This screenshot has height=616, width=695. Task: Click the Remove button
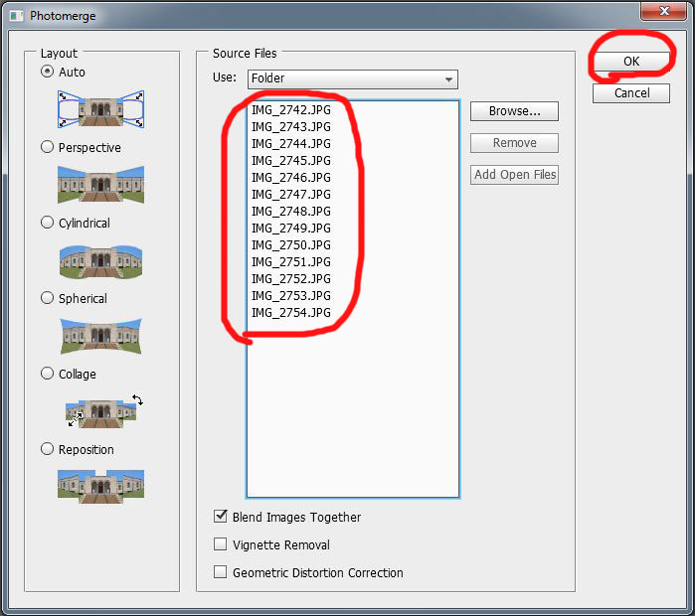point(514,143)
